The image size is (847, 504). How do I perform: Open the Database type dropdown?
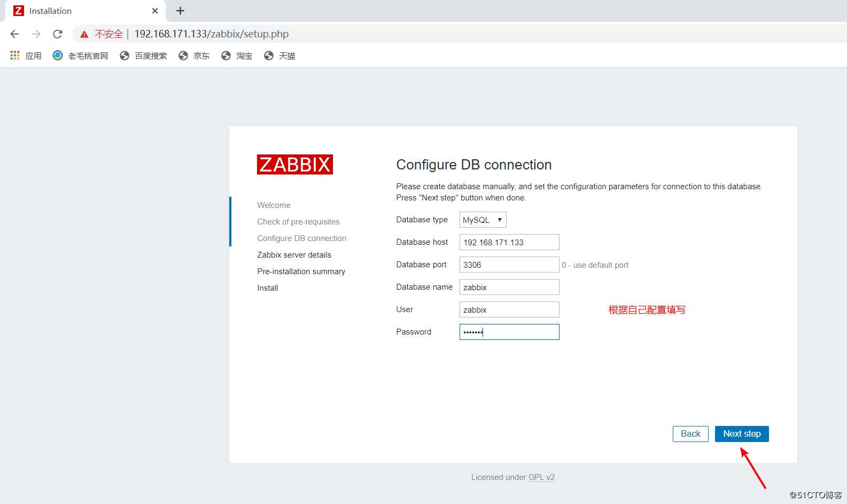click(483, 220)
